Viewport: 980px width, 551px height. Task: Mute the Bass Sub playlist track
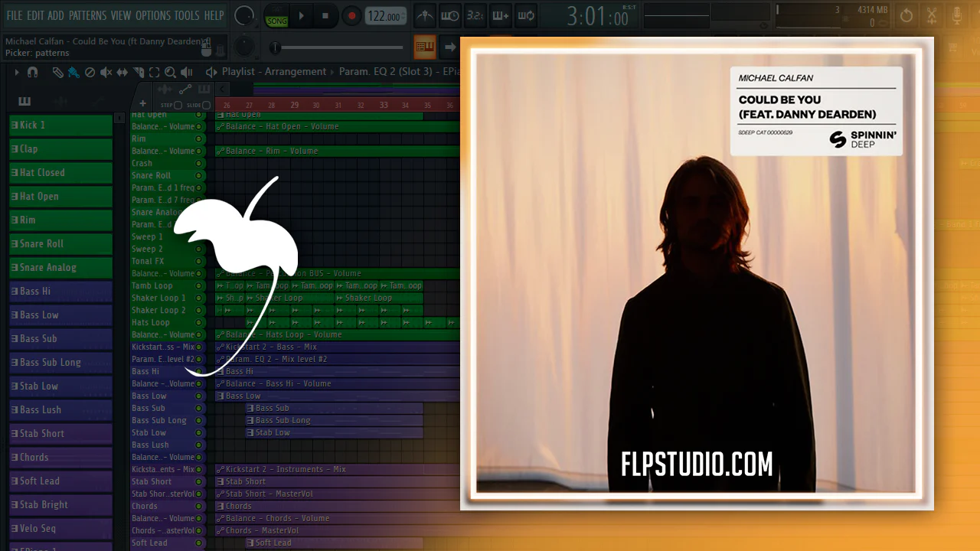point(199,408)
